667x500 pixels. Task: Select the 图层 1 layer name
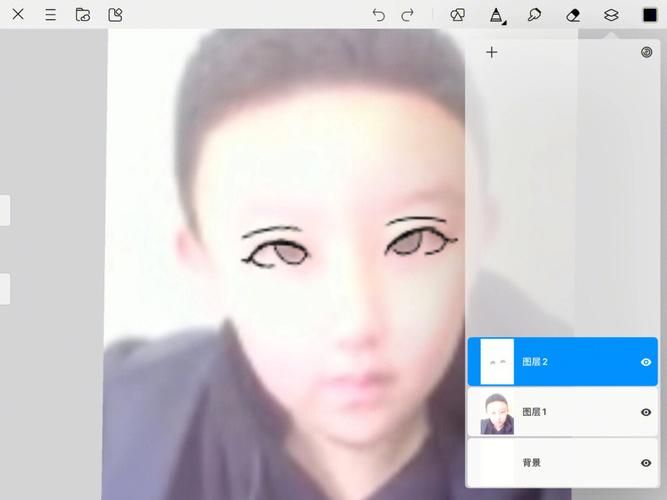pos(535,412)
